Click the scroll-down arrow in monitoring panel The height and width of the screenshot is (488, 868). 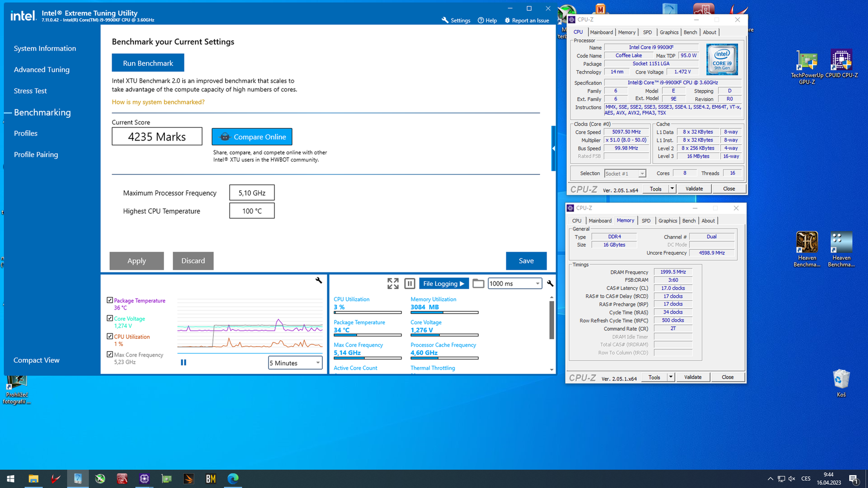[552, 370]
